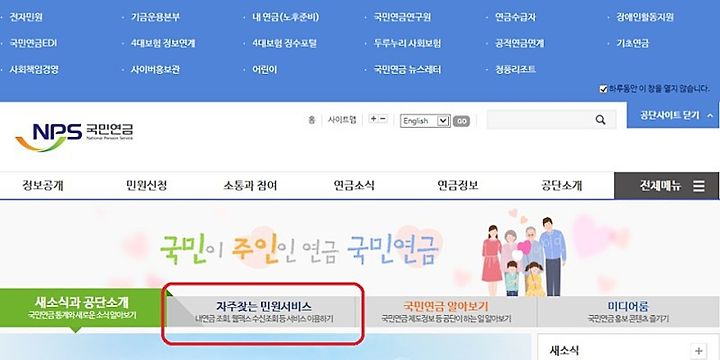Go to 홈 link in header
Viewport: 720px width, 360px height.
coord(312,120)
